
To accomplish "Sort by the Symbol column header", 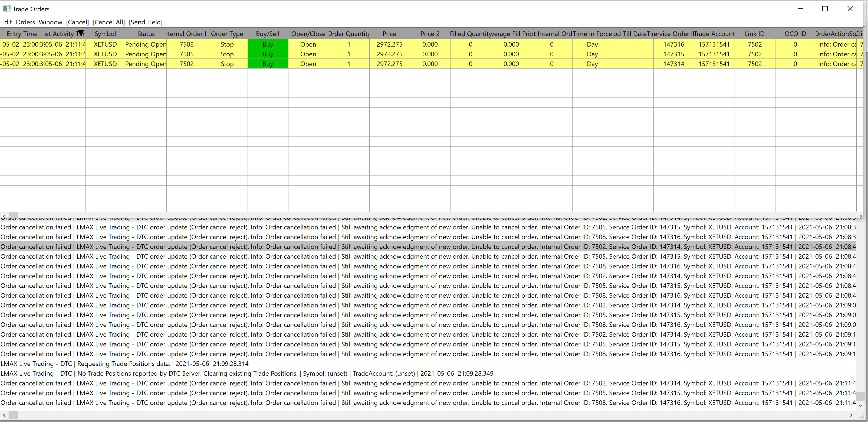I will tap(105, 34).
